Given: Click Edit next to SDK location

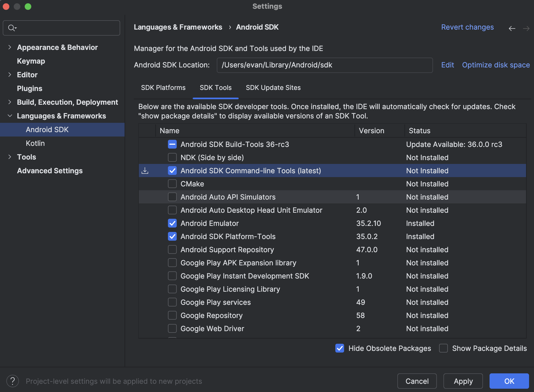Looking at the screenshot, I should pyautogui.click(x=448, y=65).
